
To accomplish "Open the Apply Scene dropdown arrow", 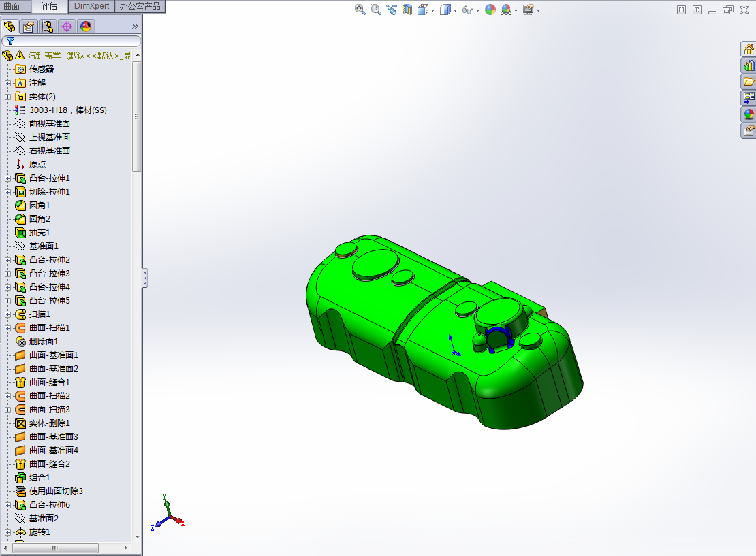I will 516,10.
